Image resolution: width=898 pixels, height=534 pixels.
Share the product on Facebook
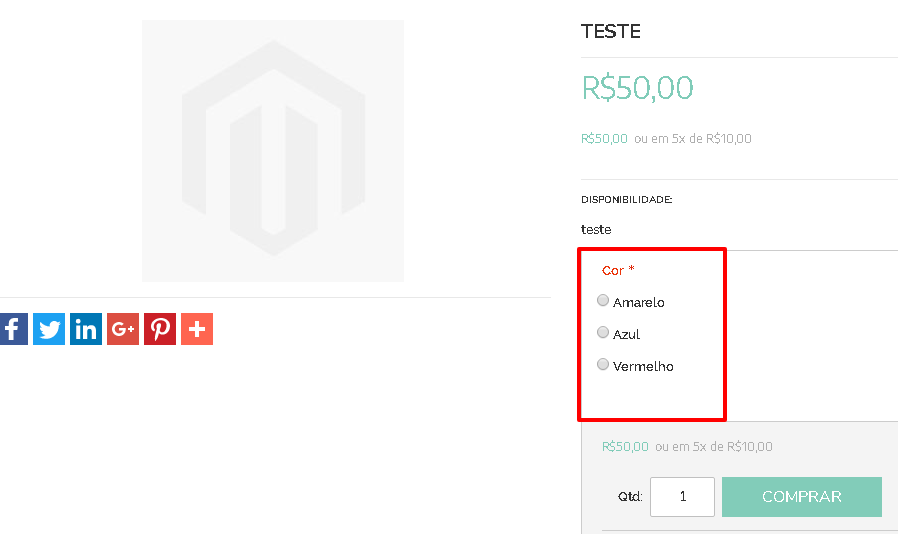tap(12, 329)
